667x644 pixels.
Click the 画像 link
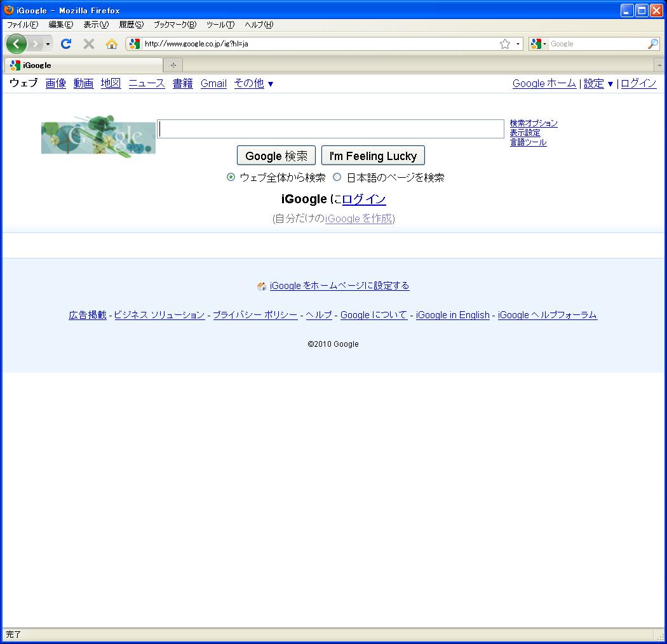coord(56,83)
